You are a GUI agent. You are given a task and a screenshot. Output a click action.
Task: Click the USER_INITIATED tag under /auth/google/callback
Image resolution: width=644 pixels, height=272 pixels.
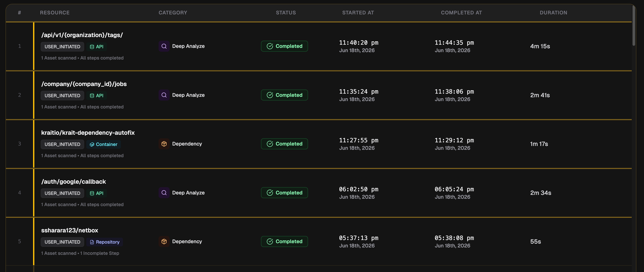63,193
